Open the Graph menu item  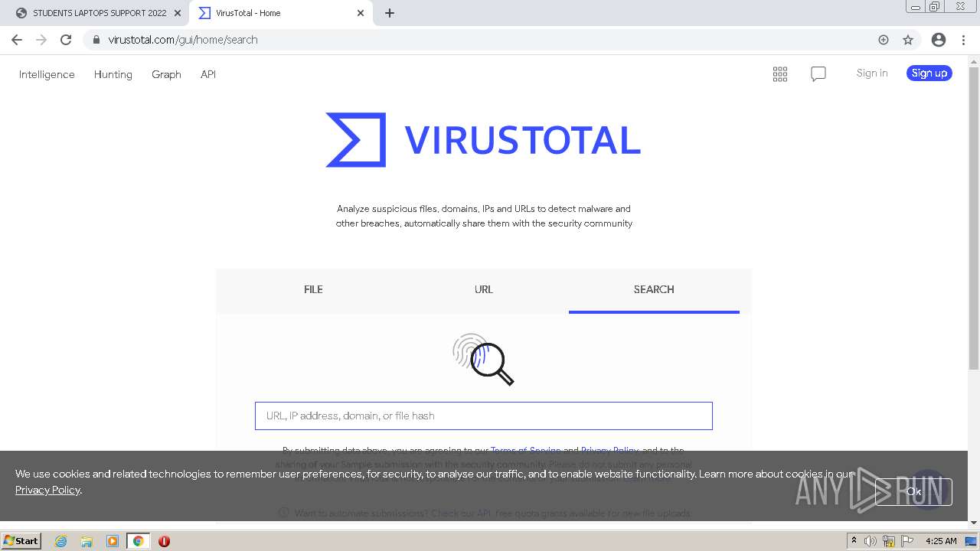tap(166, 74)
